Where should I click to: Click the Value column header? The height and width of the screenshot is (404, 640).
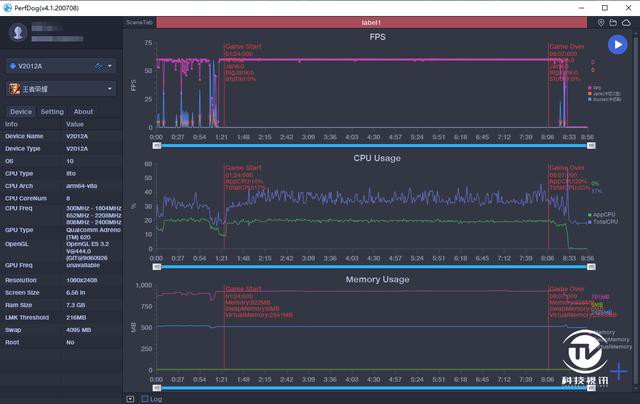[x=75, y=124]
